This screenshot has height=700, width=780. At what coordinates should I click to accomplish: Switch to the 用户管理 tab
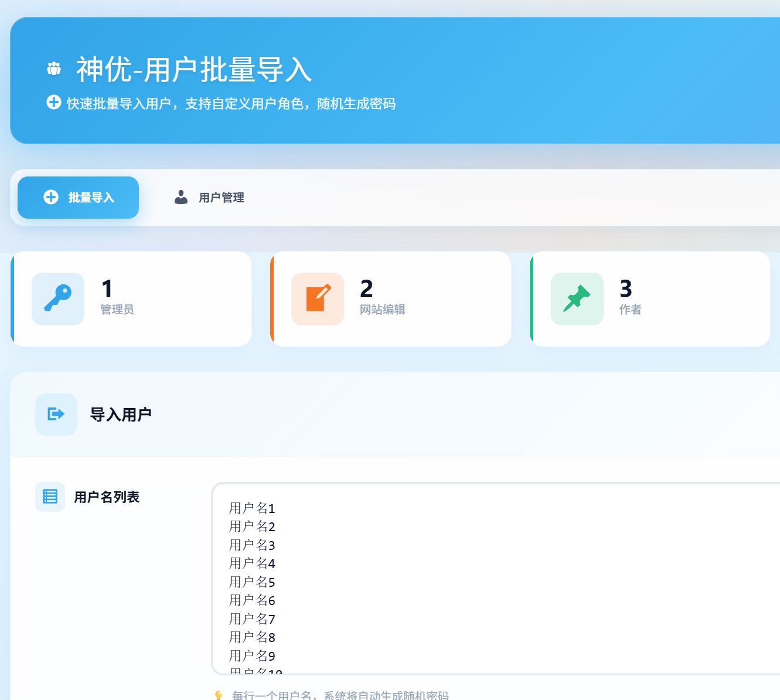click(209, 198)
